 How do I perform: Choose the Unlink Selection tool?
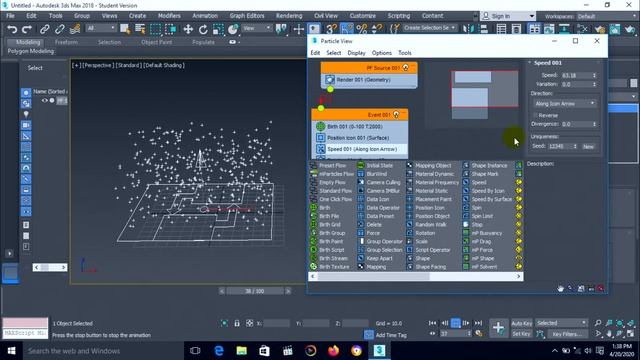(x=60, y=29)
